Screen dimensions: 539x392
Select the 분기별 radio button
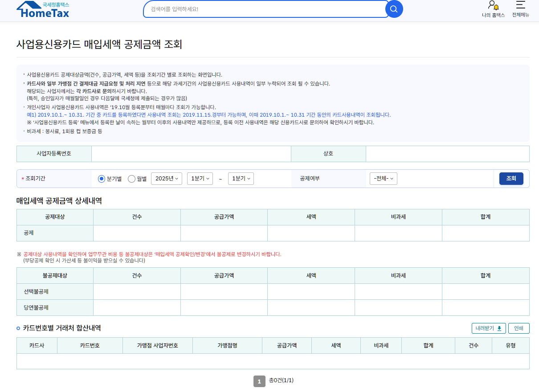[102, 179]
